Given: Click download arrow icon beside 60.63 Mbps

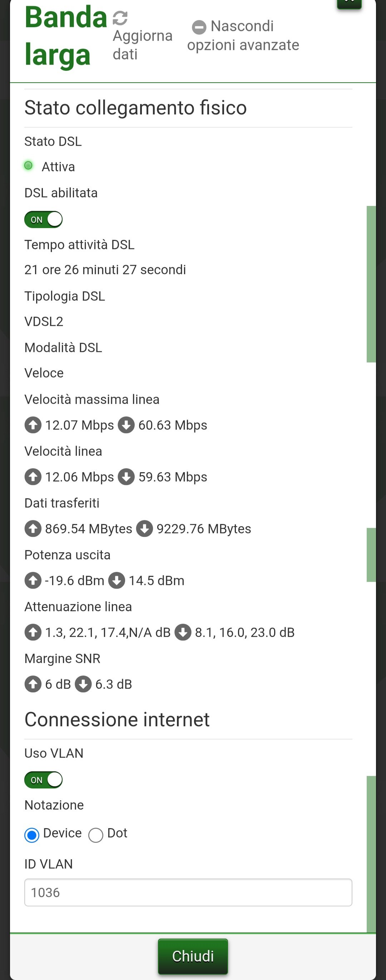Looking at the screenshot, I should tap(126, 425).
